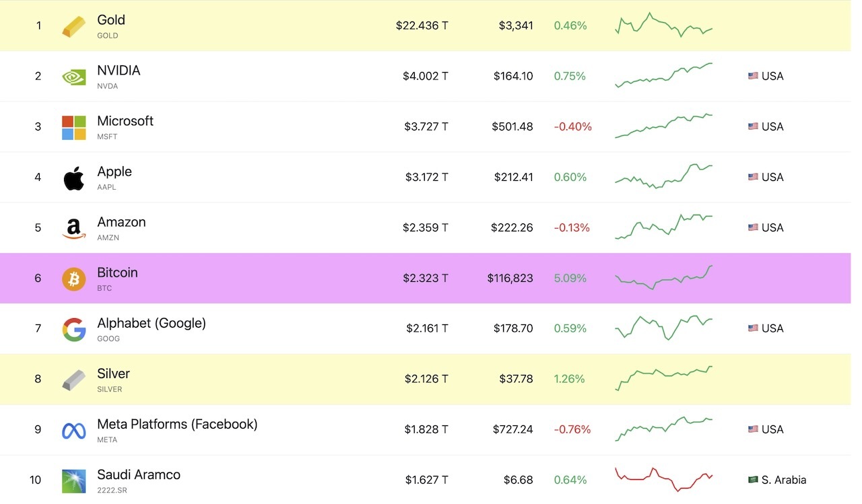Click the Saudi Arabia flag icon
The height and width of the screenshot is (504, 862).
753,480
